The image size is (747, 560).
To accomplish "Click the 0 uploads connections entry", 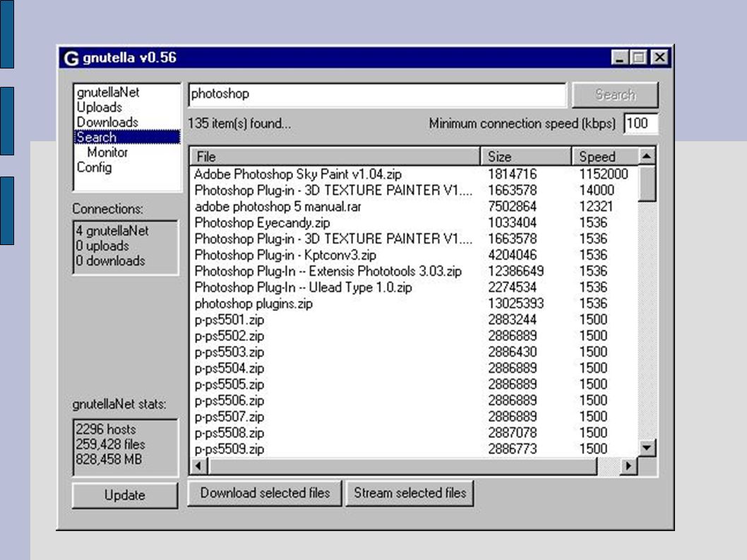I will (102, 246).
